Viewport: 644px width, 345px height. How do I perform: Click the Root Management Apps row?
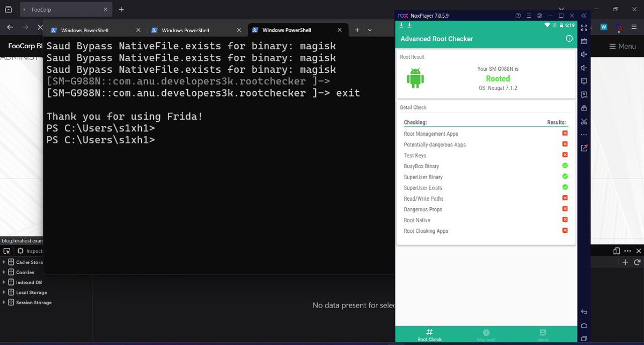(x=486, y=134)
